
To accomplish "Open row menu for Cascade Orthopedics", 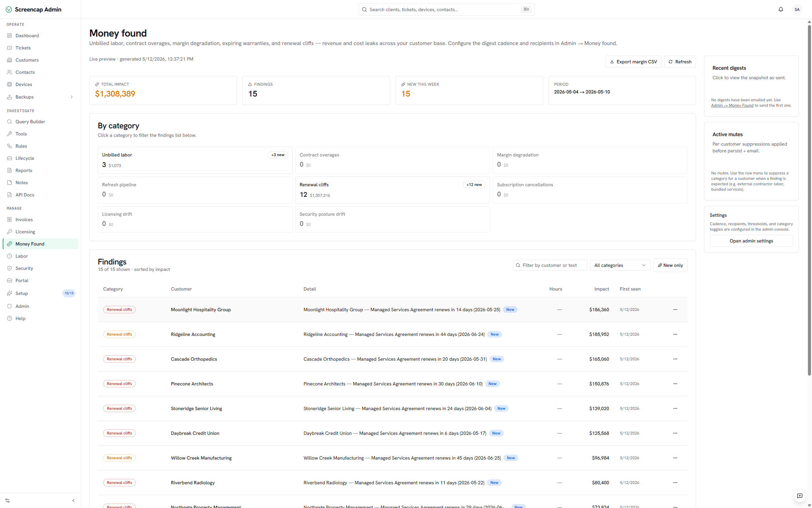I will click(675, 359).
